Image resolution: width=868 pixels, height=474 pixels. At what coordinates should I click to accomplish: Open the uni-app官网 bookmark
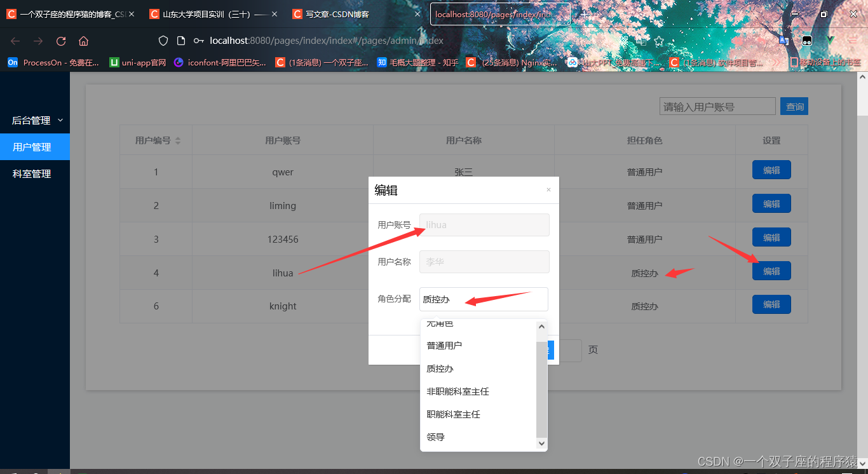[138, 62]
